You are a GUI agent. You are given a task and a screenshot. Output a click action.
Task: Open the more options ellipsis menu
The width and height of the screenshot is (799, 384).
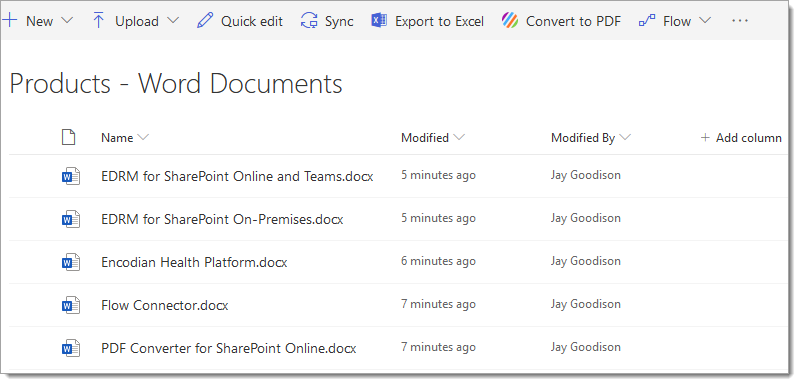click(x=739, y=21)
